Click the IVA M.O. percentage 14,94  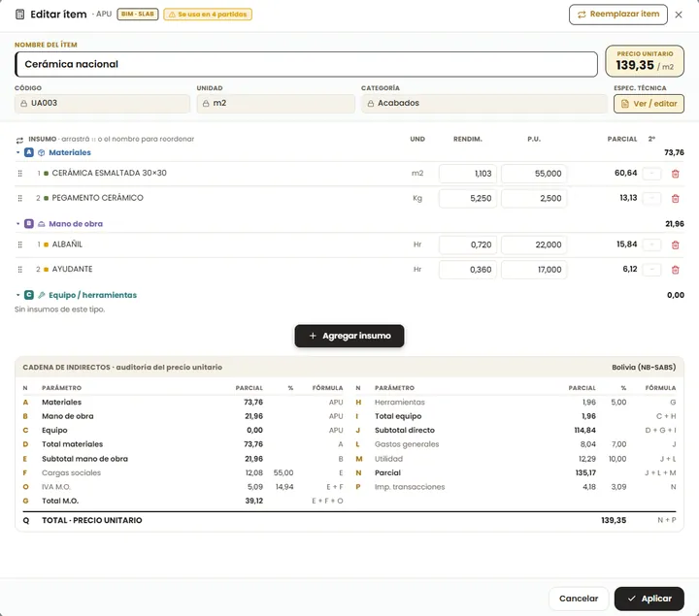pos(284,487)
